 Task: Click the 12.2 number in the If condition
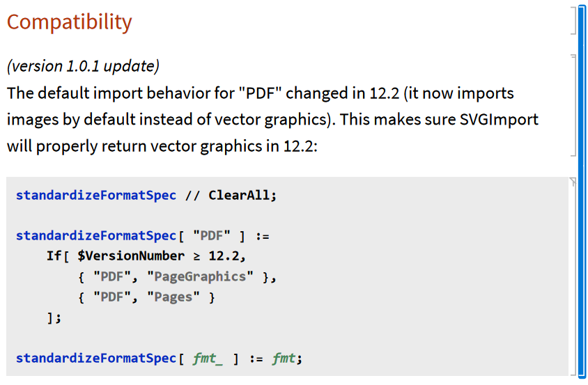tap(224, 256)
